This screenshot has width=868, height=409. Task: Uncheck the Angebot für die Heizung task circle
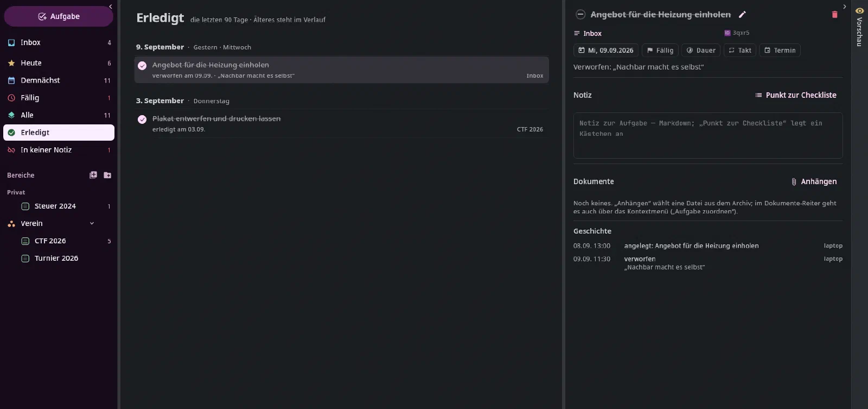point(142,66)
